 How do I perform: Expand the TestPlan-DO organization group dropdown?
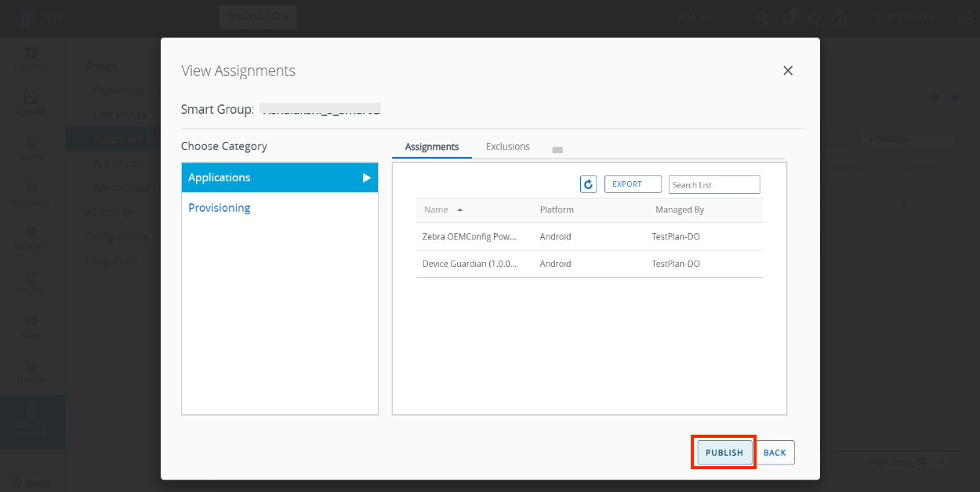coord(257,16)
